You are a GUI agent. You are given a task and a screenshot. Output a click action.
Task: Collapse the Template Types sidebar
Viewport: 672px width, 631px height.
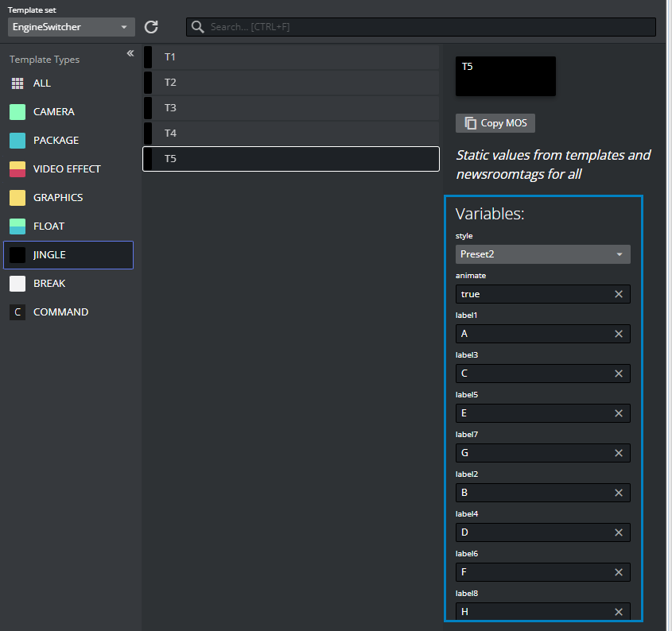(130, 53)
